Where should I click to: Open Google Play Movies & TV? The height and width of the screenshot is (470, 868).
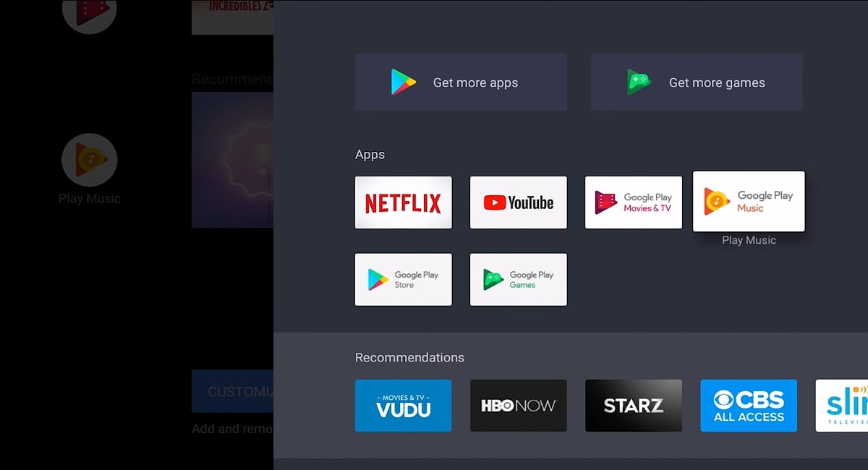[x=633, y=202]
